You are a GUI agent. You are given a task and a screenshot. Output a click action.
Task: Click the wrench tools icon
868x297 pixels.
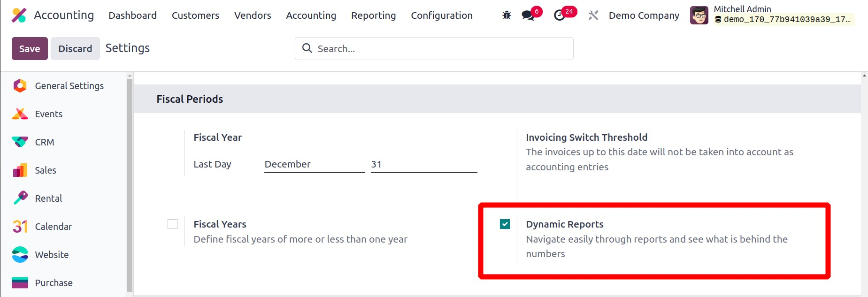(593, 15)
